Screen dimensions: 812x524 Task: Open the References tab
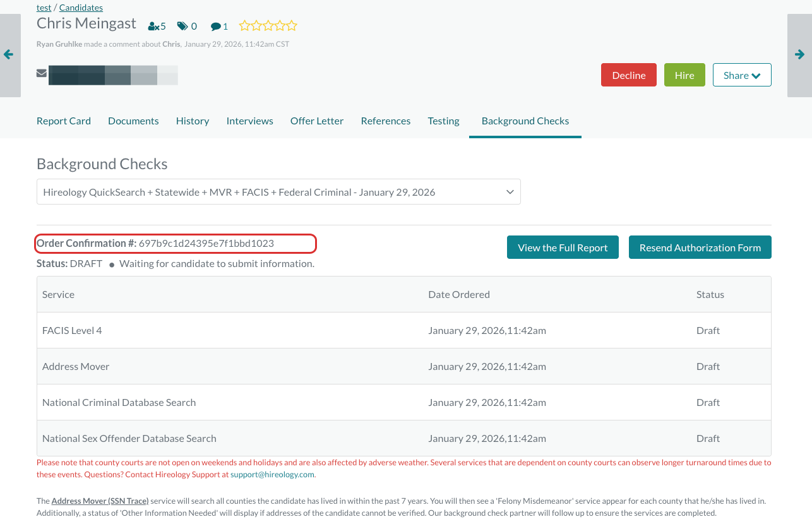click(x=386, y=121)
